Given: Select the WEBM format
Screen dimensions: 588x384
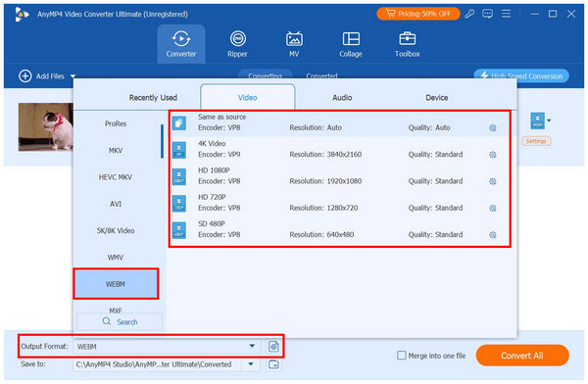Looking at the screenshot, I should [x=116, y=284].
